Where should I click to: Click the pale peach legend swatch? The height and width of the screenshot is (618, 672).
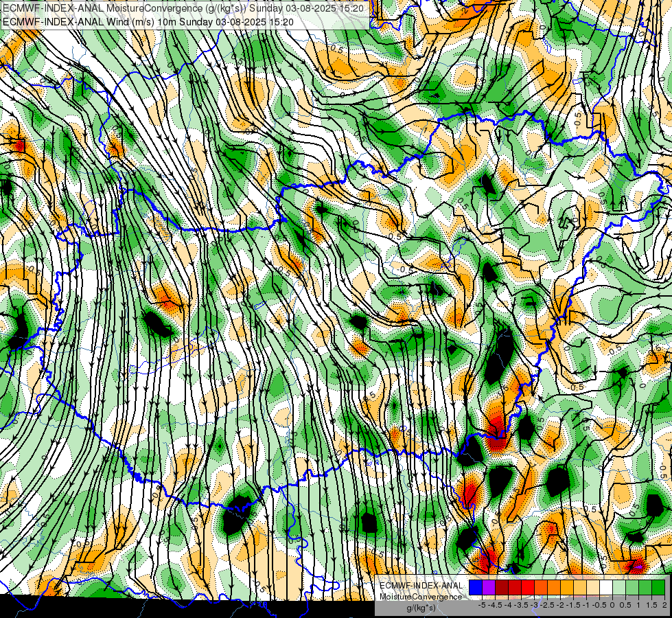tap(593, 588)
